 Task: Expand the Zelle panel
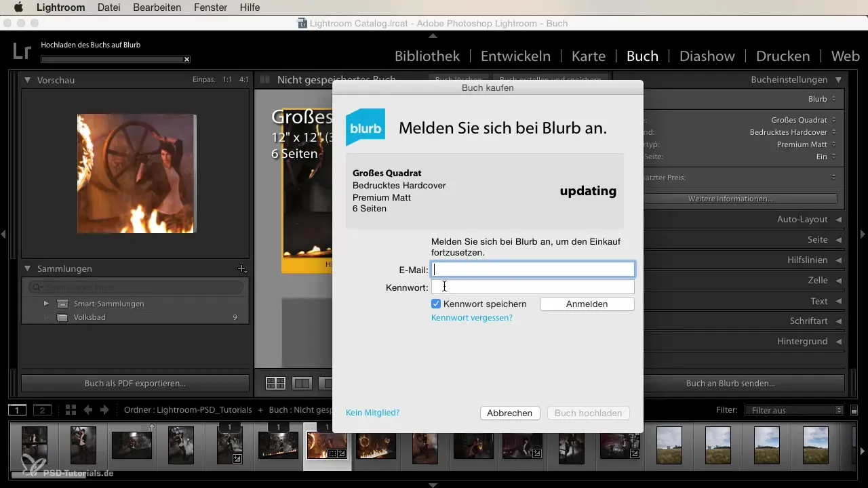pos(839,281)
